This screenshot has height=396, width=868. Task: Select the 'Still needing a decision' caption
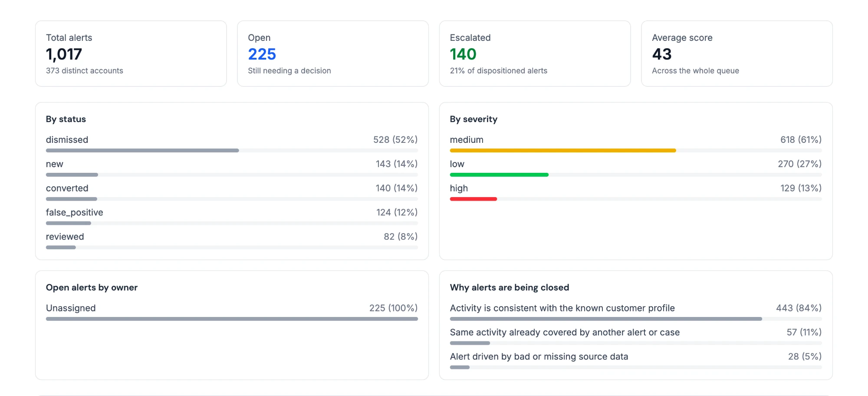(x=289, y=71)
